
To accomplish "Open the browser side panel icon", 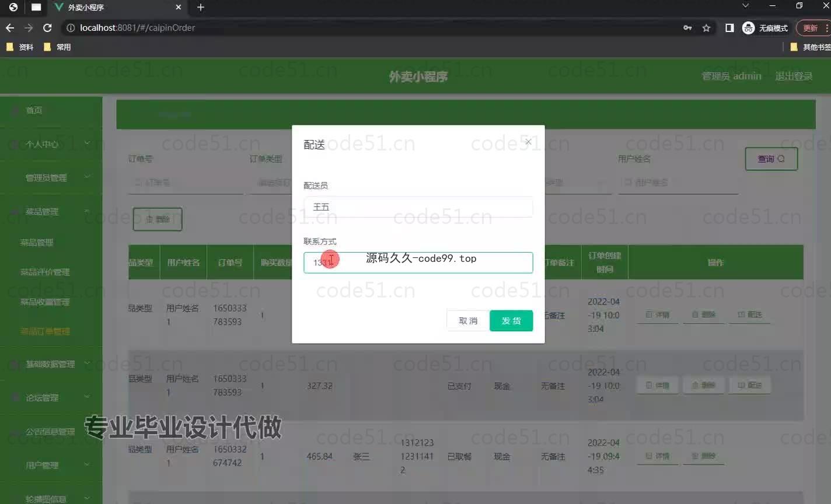I will pyautogui.click(x=729, y=27).
